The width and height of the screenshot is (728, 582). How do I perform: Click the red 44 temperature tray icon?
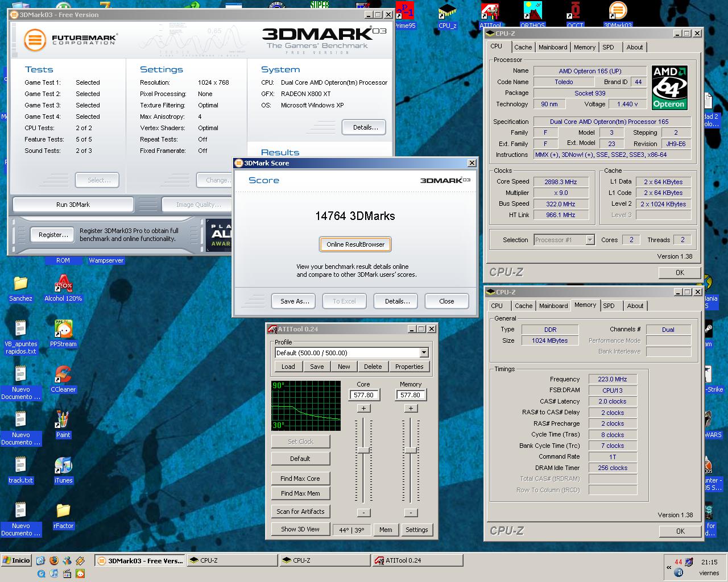click(678, 562)
